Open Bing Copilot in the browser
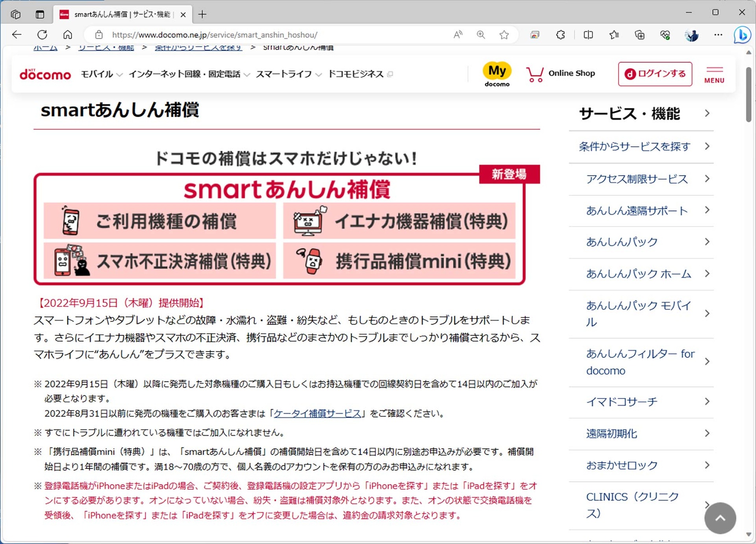The height and width of the screenshot is (544, 756). pyautogui.click(x=743, y=35)
